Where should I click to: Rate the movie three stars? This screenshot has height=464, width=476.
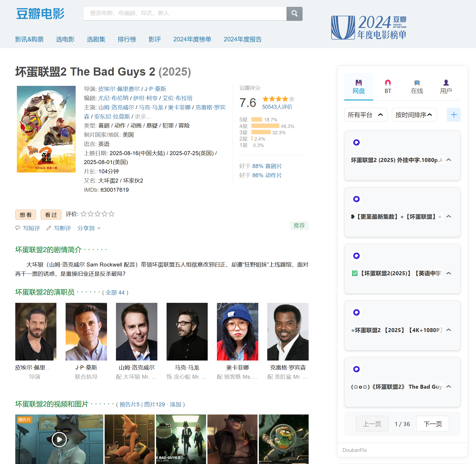(x=98, y=214)
